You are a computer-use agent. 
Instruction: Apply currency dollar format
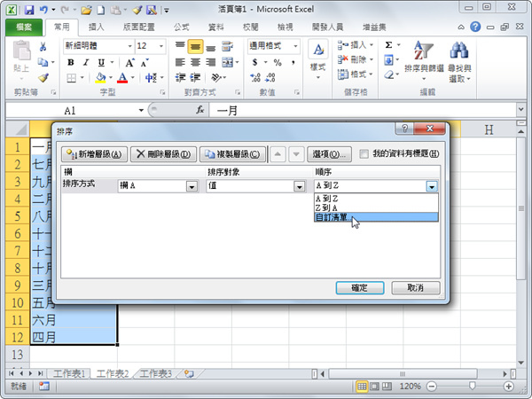point(254,62)
